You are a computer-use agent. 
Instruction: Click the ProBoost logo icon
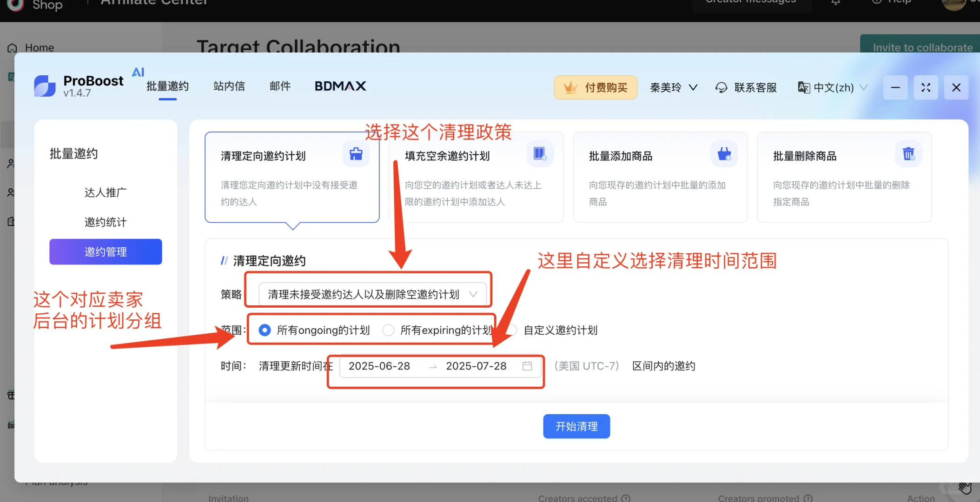[45, 86]
